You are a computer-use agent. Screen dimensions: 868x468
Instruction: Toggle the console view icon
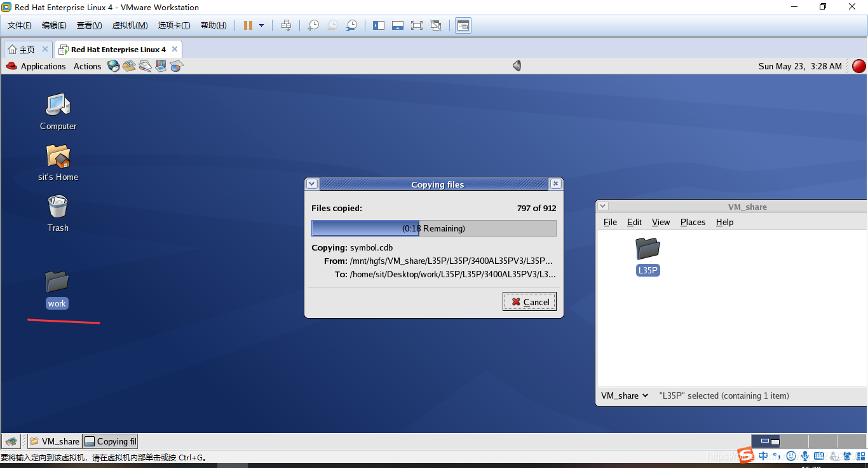(463, 25)
